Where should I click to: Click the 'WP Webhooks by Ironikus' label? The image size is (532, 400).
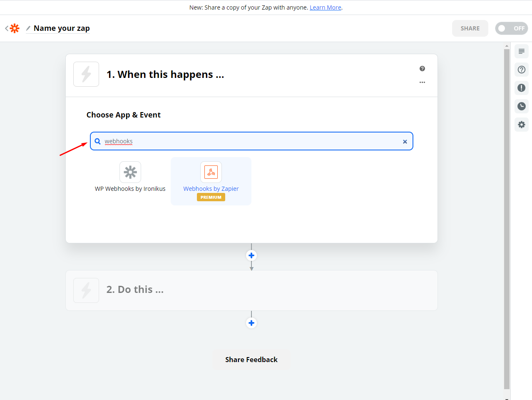click(130, 189)
